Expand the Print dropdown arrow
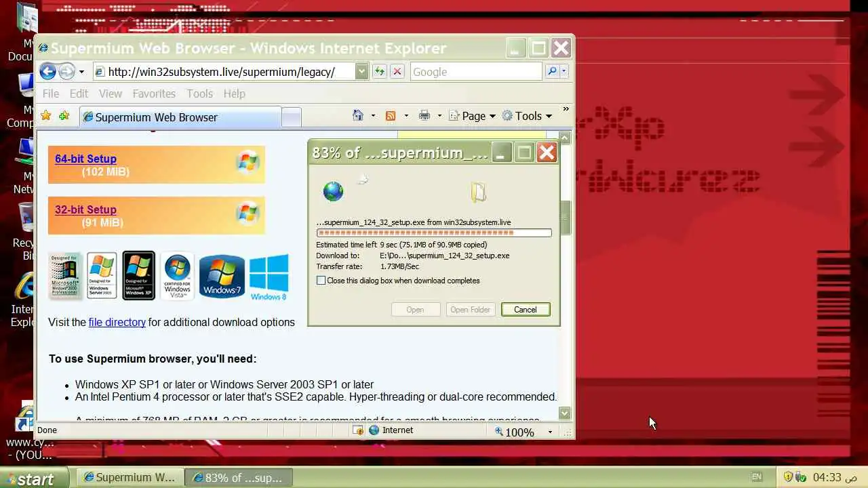868x488 pixels. (439, 116)
